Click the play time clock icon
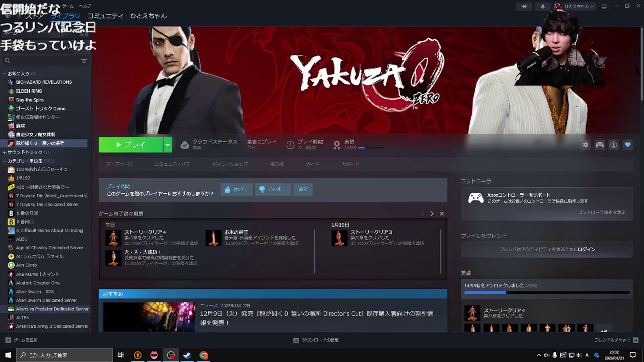 pyautogui.click(x=290, y=145)
